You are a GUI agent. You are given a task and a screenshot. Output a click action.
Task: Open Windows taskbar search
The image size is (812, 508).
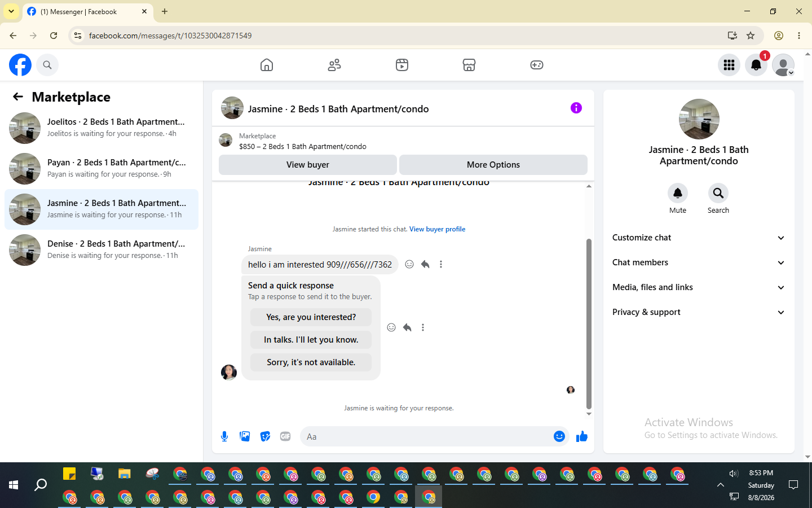pos(41,485)
